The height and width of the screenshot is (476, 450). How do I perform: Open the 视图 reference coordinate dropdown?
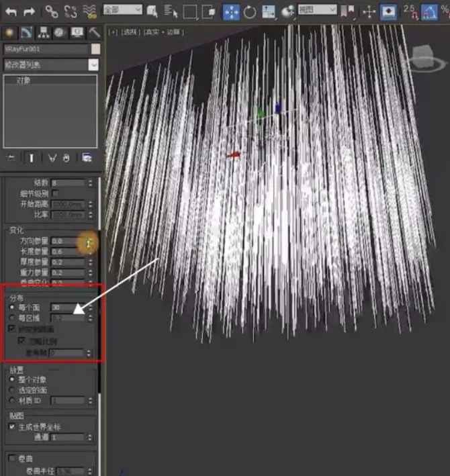[x=317, y=10]
